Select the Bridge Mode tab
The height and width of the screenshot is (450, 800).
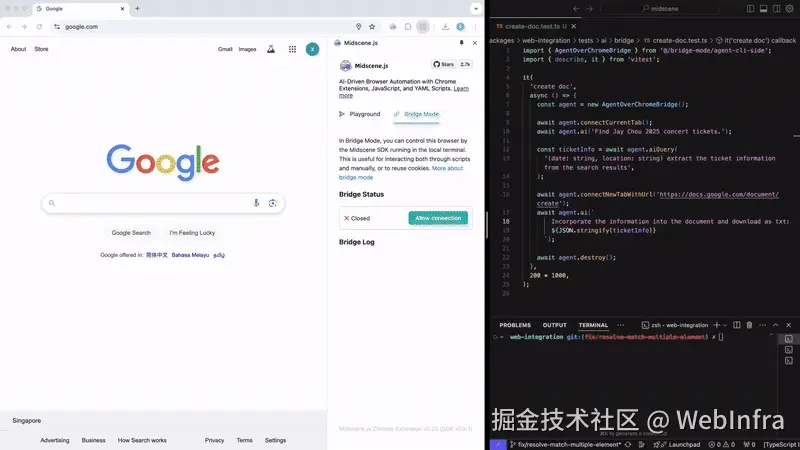(x=416, y=114)
